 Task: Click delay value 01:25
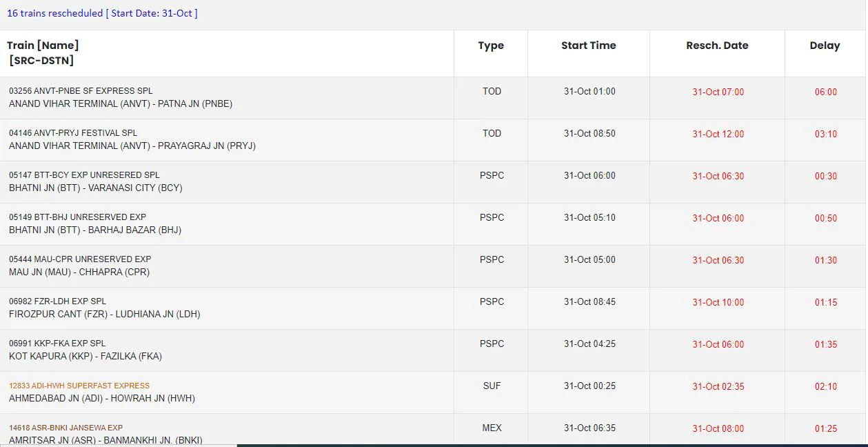pos(826,428)
